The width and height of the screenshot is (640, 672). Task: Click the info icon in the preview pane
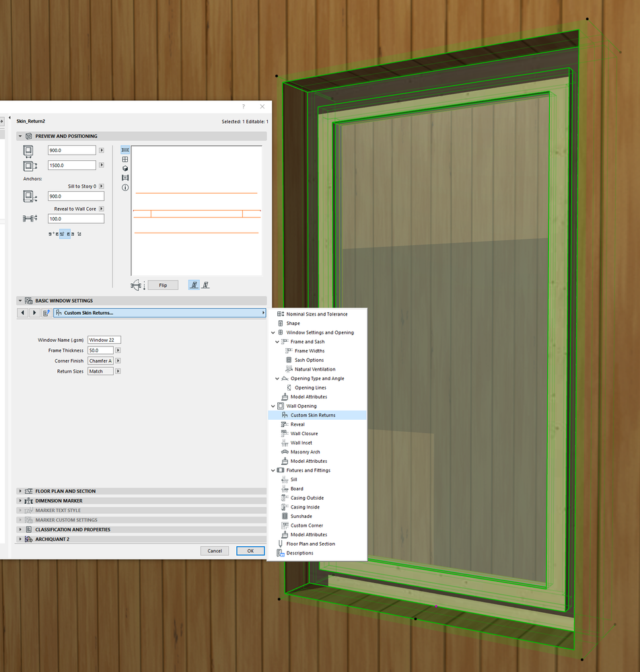click(x=126, y=188)
